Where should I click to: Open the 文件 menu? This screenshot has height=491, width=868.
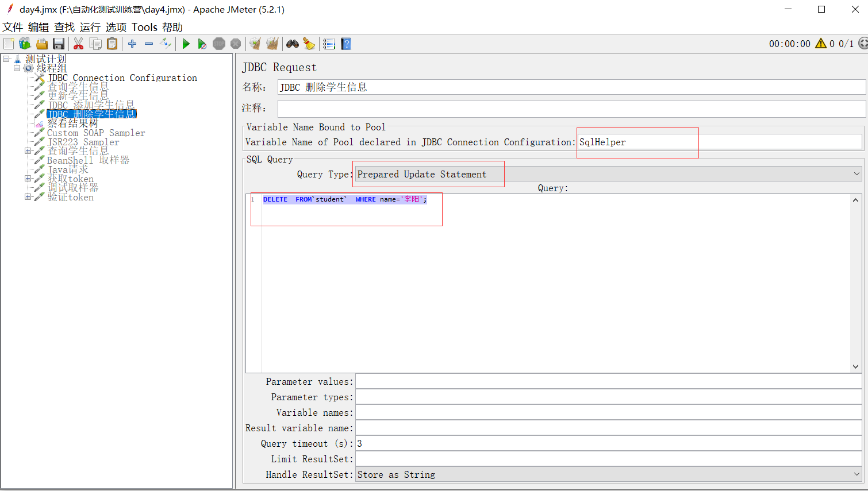[x=13, y=27]
